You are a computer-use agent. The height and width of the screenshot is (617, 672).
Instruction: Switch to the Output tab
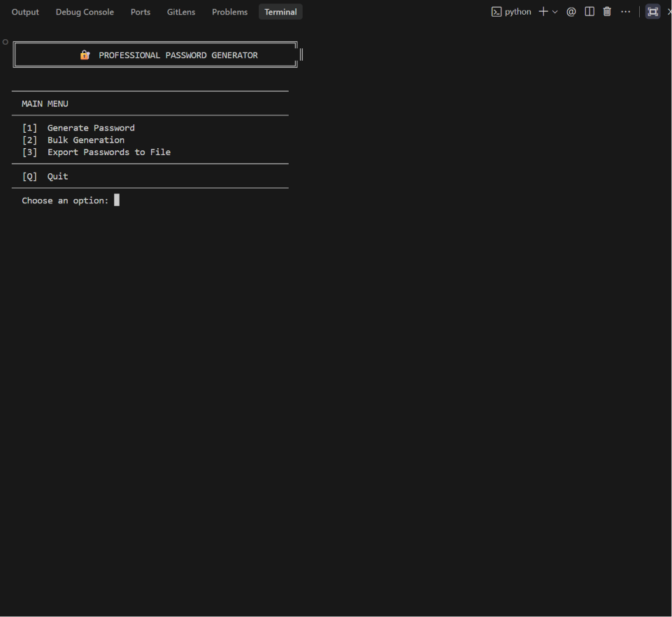point(25,12)
